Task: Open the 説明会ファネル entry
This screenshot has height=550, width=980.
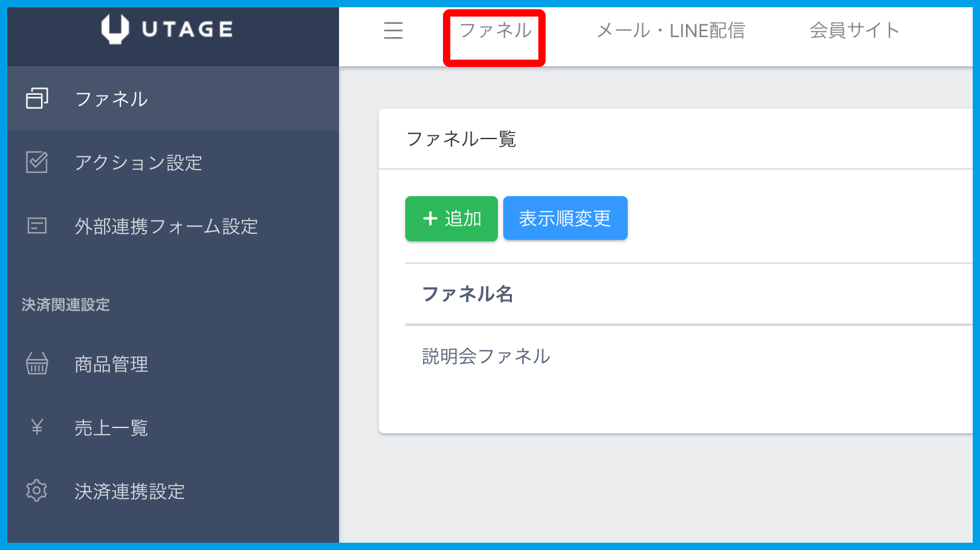Action: (486, 357)
